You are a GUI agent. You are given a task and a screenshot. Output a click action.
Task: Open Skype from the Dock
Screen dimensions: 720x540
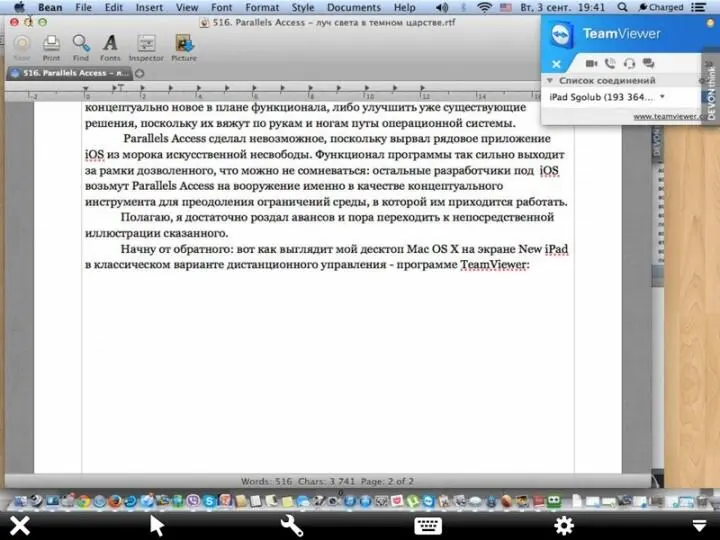(209, 501)
